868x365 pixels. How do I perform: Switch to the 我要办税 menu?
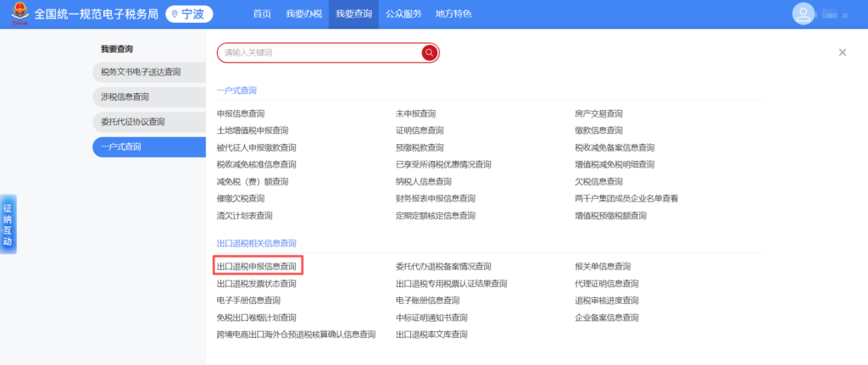pos(302,14)
